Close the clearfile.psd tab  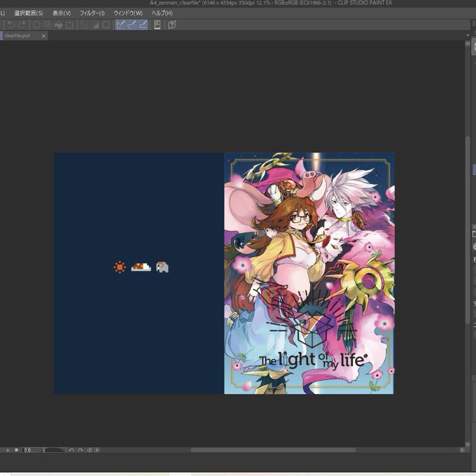43,36
